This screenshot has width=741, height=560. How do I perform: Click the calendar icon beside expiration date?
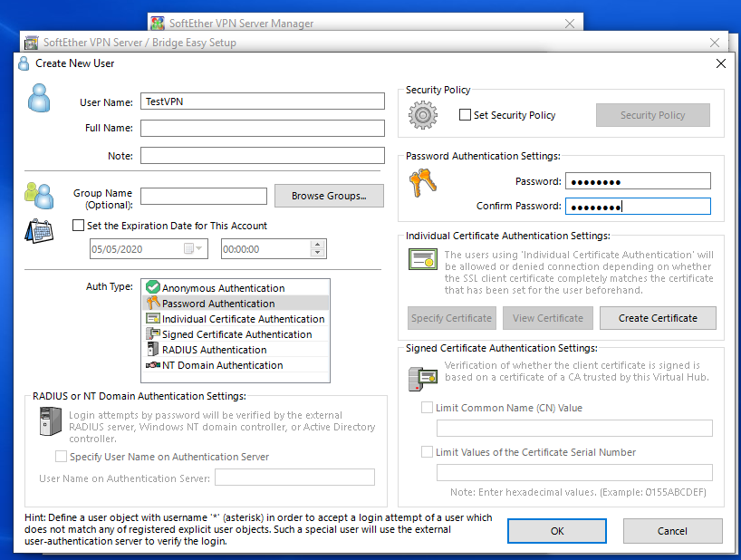pos(39,231)
